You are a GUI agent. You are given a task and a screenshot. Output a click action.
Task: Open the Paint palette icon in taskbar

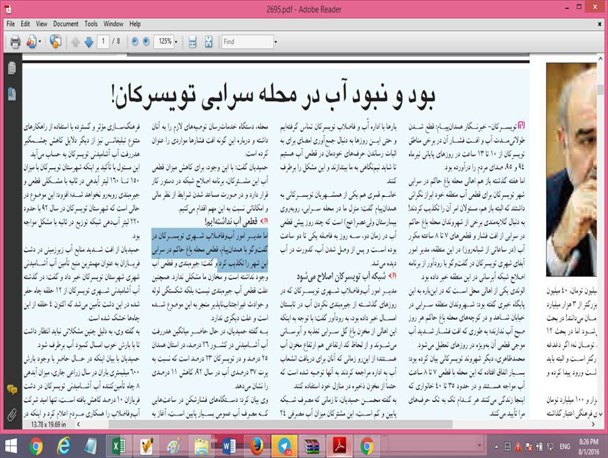click(x=173, y=446)
